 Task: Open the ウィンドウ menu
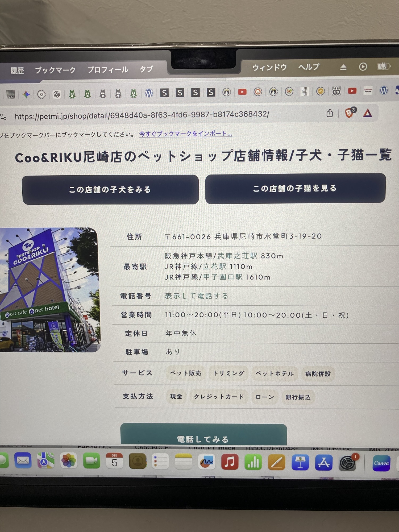[269, 68]
